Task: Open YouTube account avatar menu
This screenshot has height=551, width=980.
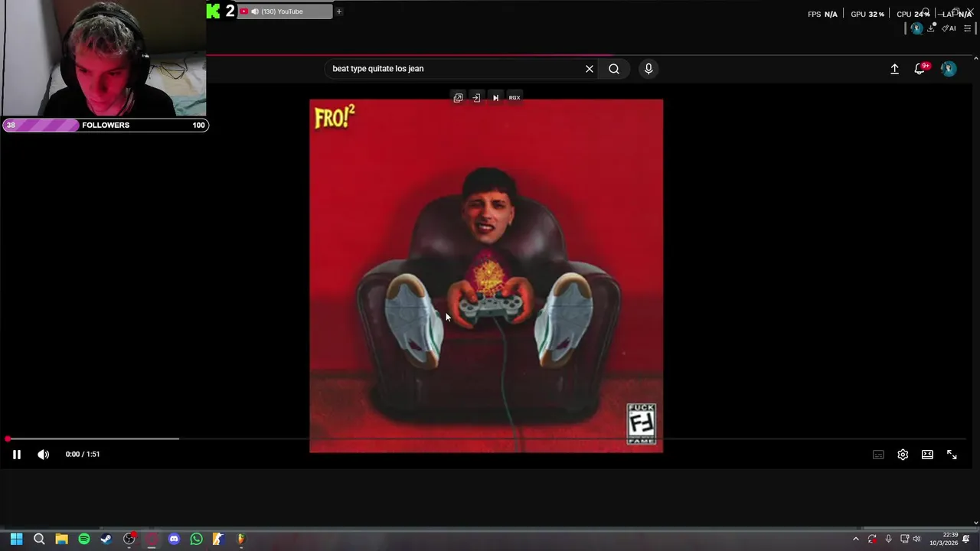Action: [949, 69]
